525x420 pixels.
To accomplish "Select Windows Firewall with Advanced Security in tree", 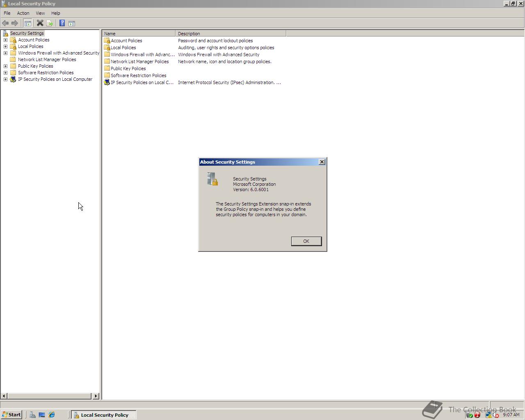I will (x=59, y=53).
